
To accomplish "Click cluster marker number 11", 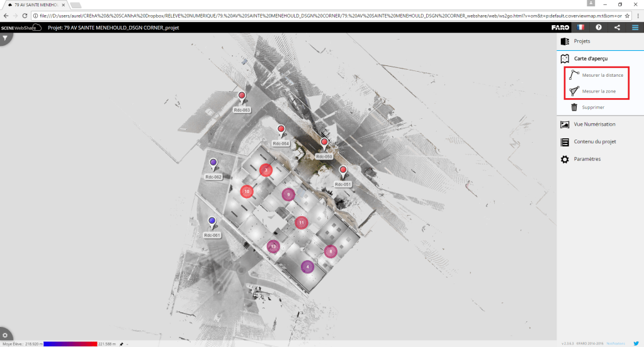I will [x=302, y=223].
